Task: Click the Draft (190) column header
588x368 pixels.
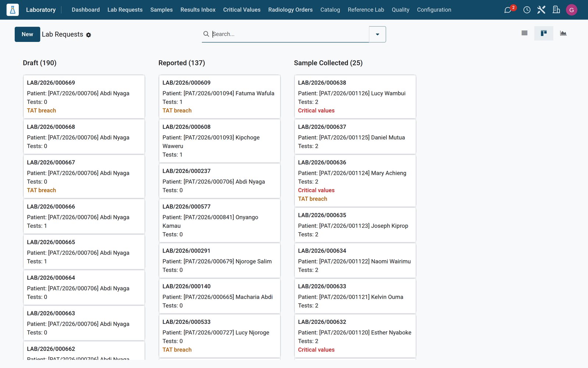Action: (40, 63)
